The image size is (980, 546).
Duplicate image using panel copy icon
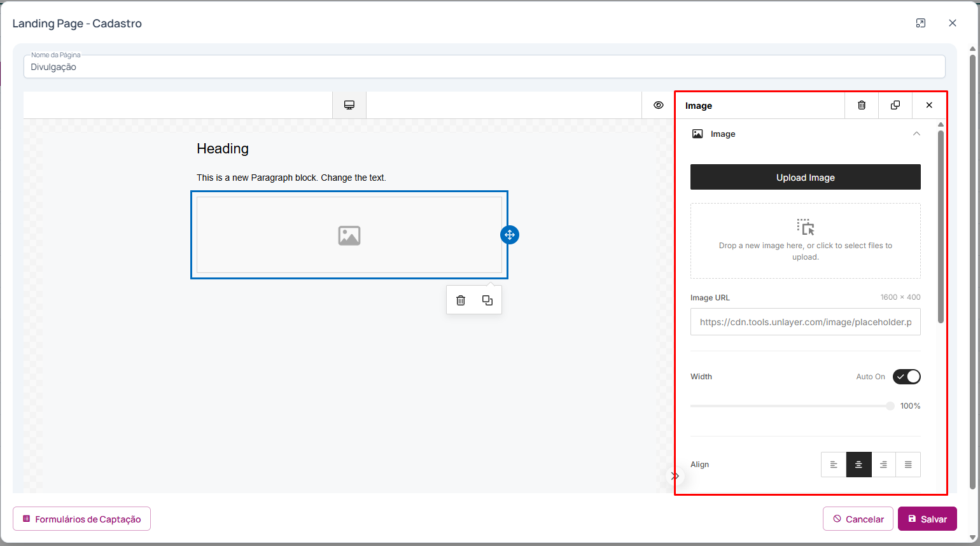[895, 105]
